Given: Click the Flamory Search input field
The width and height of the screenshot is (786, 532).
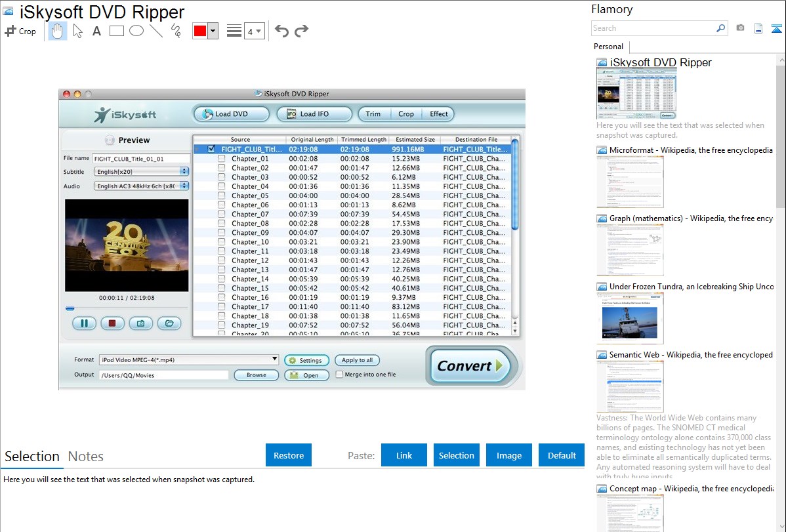Looking at the screenshot, I should pos(653,28).
